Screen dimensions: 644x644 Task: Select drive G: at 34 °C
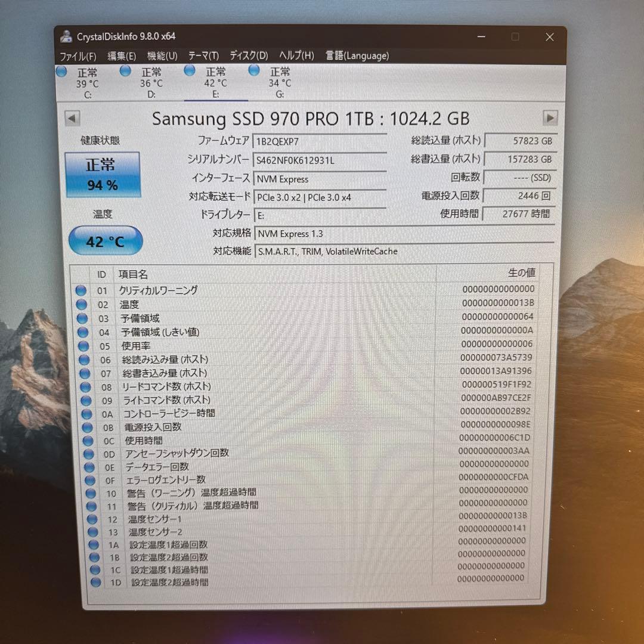[274, 83]
